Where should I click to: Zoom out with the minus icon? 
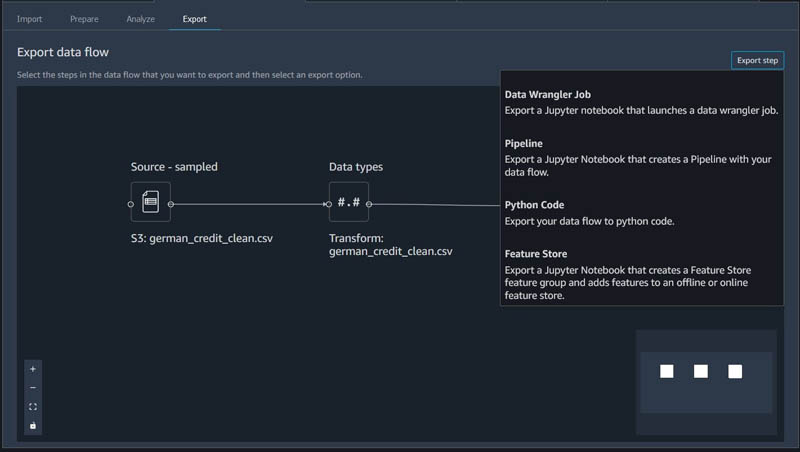(33, 388)
